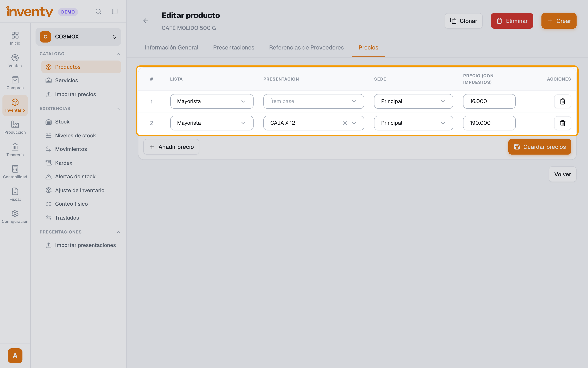Select the Inventario module
Viewport: 588px width, 368px height.
coord(15,105)
